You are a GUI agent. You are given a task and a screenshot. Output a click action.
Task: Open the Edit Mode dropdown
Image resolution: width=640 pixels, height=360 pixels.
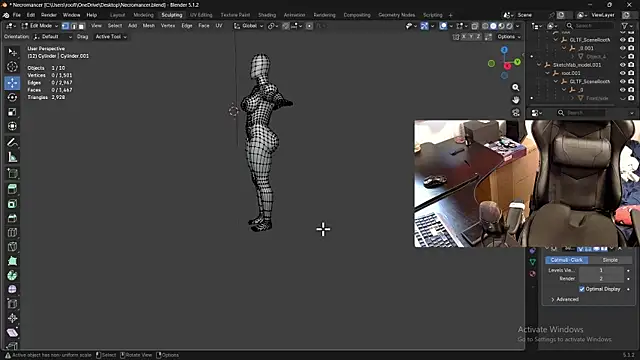(x=40, y=26)
